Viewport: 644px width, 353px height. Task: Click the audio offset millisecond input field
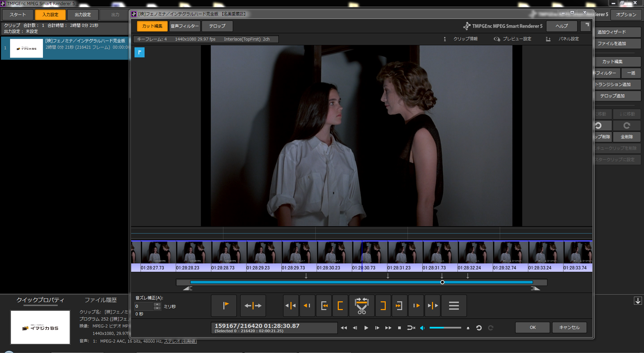144,306
